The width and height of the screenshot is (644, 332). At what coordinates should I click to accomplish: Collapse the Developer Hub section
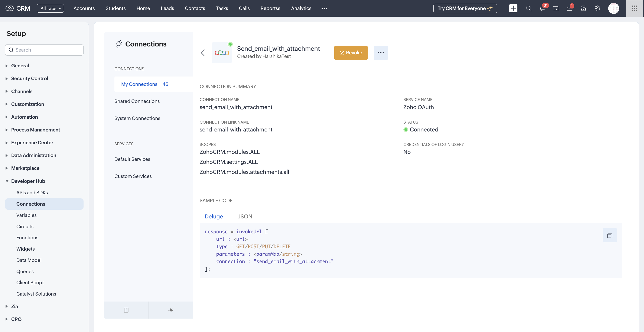(28, 181)
